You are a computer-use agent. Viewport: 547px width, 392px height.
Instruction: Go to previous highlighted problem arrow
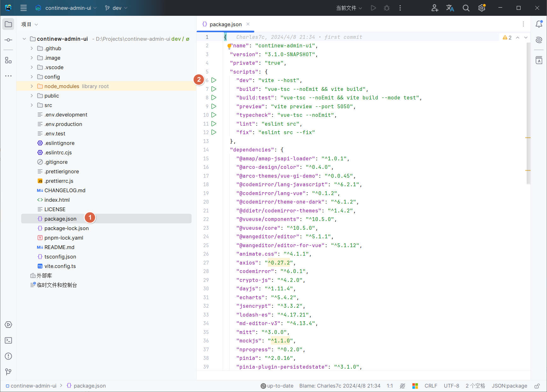(x=518, y=38)
